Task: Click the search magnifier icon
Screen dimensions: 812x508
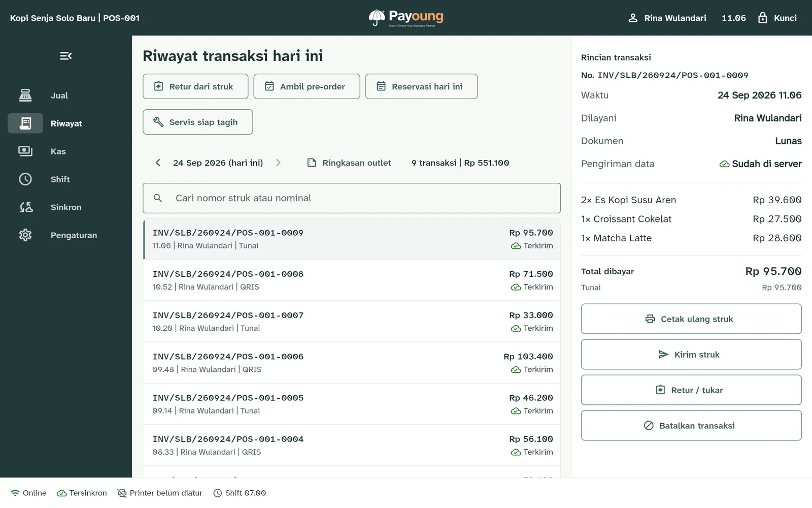Action: coord(158,198)
